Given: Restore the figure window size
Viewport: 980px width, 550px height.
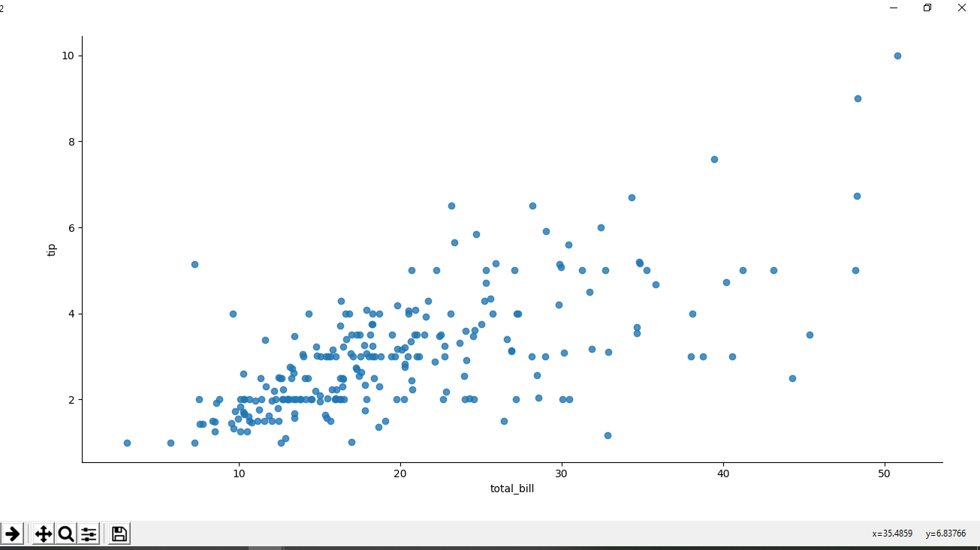Looking at the screenshot, I should click(927, 8).
